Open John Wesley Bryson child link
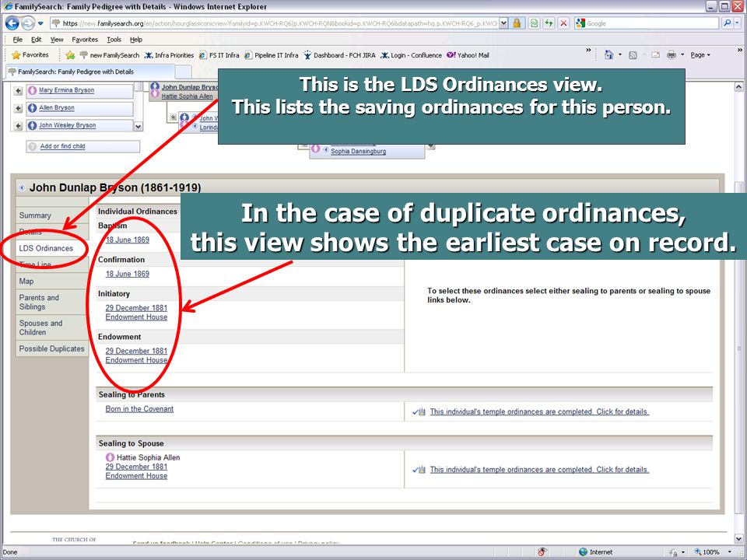The width and height of the screenshot is (747, 560). coord(67,125)
